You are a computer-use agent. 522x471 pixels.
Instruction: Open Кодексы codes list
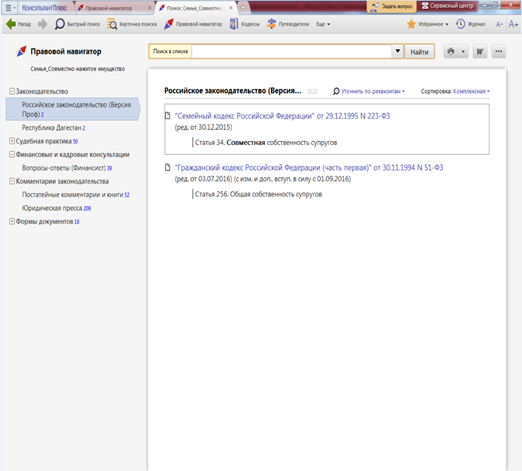pos(245,24)
